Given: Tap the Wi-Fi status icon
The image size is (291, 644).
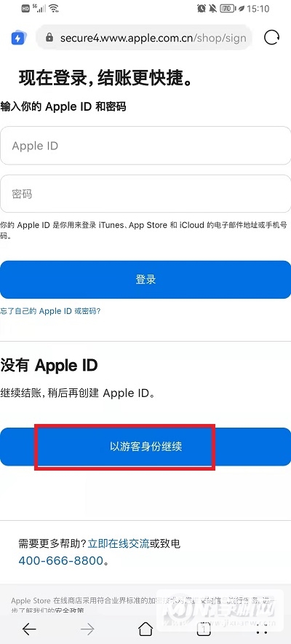Looking at the screenshot, I should 53,8.
